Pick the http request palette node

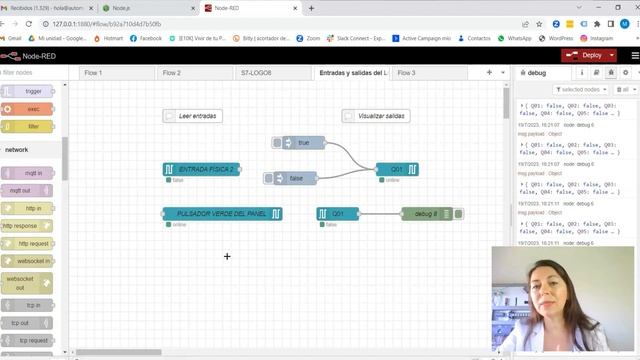coord(27,244)
